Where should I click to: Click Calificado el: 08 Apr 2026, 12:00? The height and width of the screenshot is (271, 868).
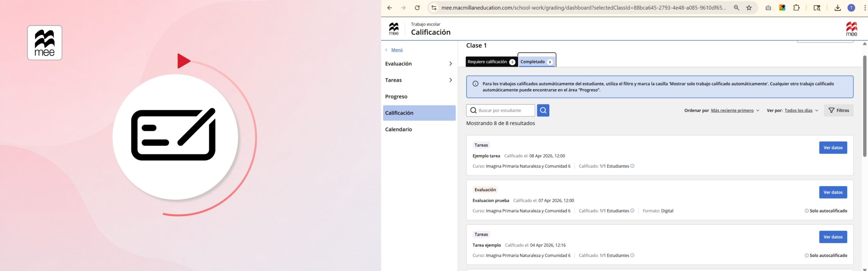click(534, 156)
